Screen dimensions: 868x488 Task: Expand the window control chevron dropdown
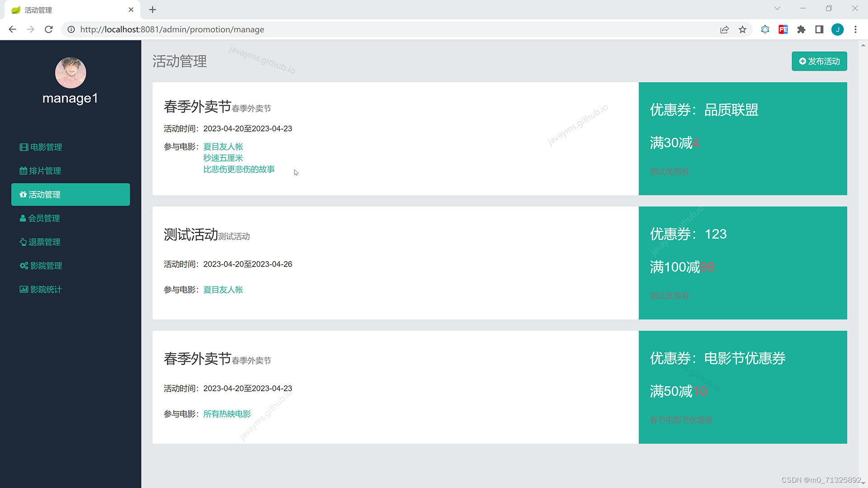click(777, 8)
